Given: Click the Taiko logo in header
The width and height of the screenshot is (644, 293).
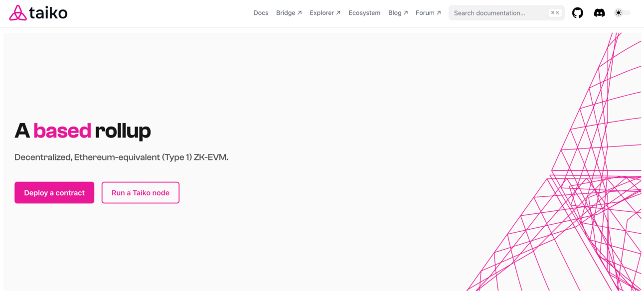Looking at the screenshot, I should (x=38, y=13).
